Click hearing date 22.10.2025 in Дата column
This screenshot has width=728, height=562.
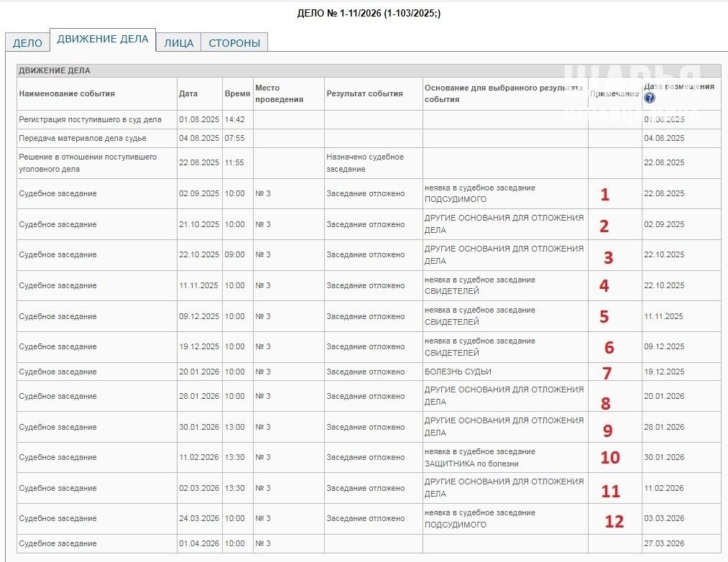pos(199,254)
